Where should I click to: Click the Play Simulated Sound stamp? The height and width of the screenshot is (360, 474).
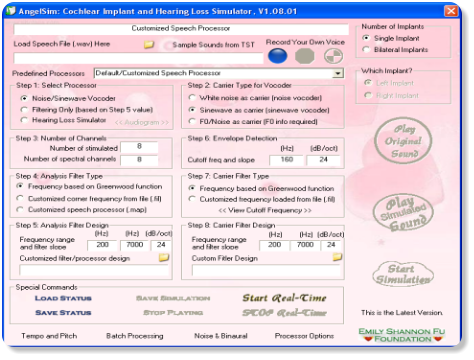403,213
